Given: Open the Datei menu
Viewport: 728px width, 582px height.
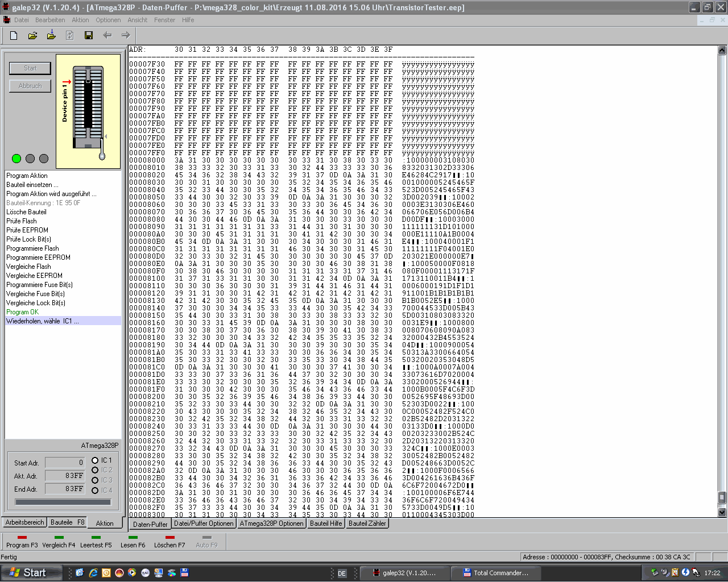Looking at the screenshot, I should tap(22, 20).
